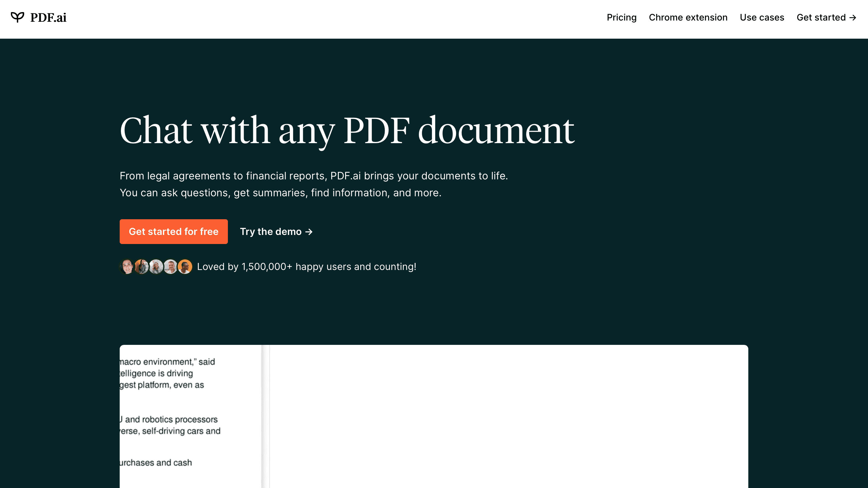Click the Pricing menu item
868x488 pixels.
coord(622,17)
